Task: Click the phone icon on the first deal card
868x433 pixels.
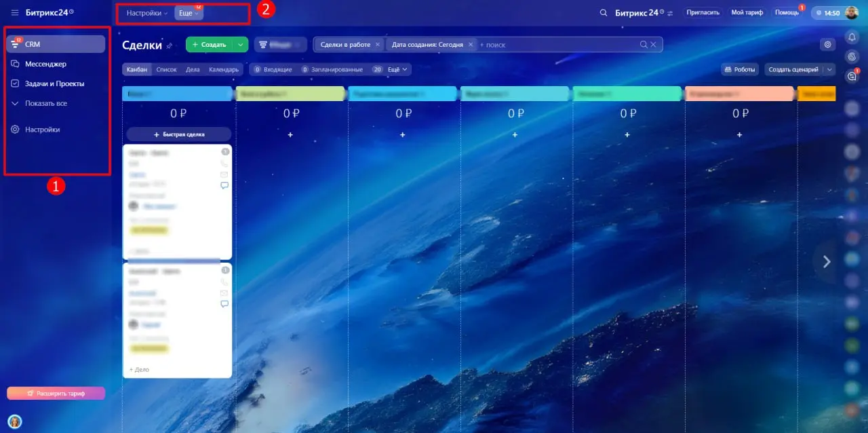Action: [224, 164]
